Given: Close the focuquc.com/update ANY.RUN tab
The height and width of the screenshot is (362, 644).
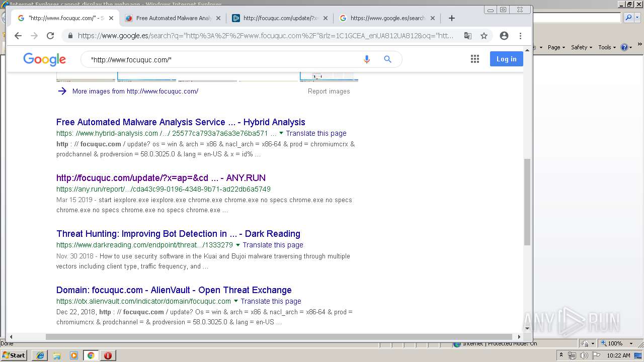Looking at the screenshot, I should pos(326,18).
